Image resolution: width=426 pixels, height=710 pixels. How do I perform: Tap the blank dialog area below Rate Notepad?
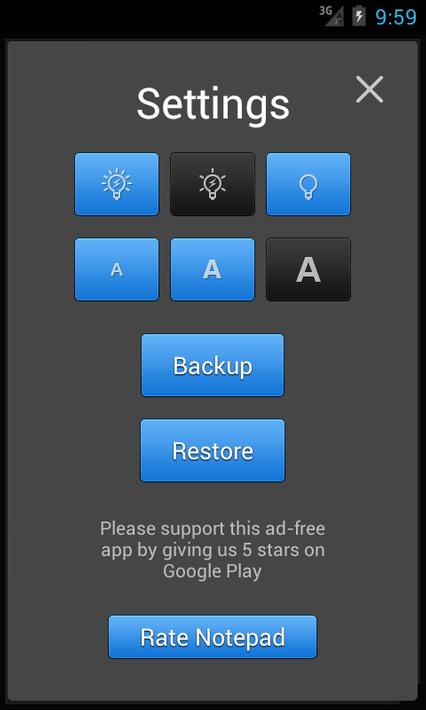pos(212,679)
